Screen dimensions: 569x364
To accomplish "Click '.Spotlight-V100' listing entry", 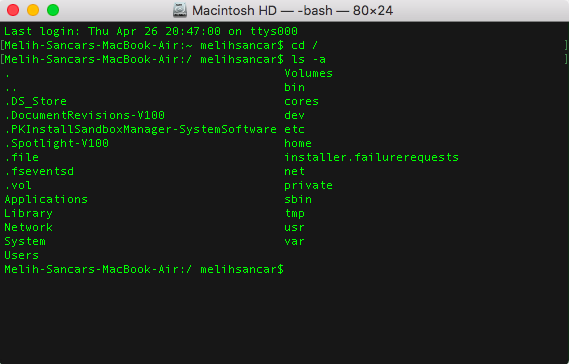I will (57, 143).
